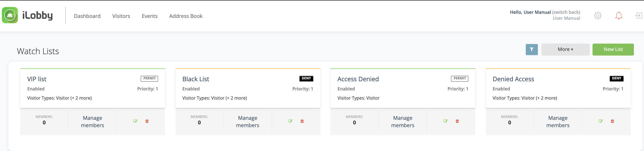Expand the More dropdown
The height and width of the screenshot is (151, 644).
click(x=565, y=49)
